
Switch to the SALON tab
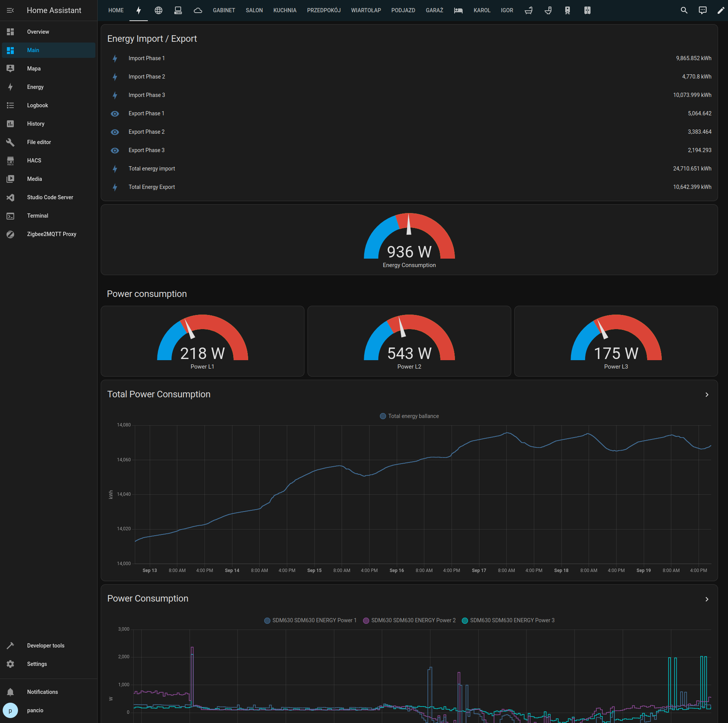[254, 10]
